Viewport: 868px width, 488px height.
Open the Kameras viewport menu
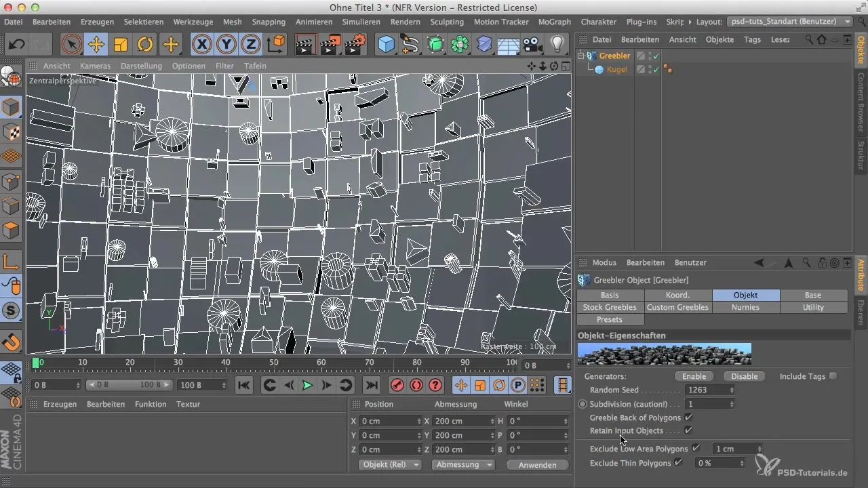95,66
